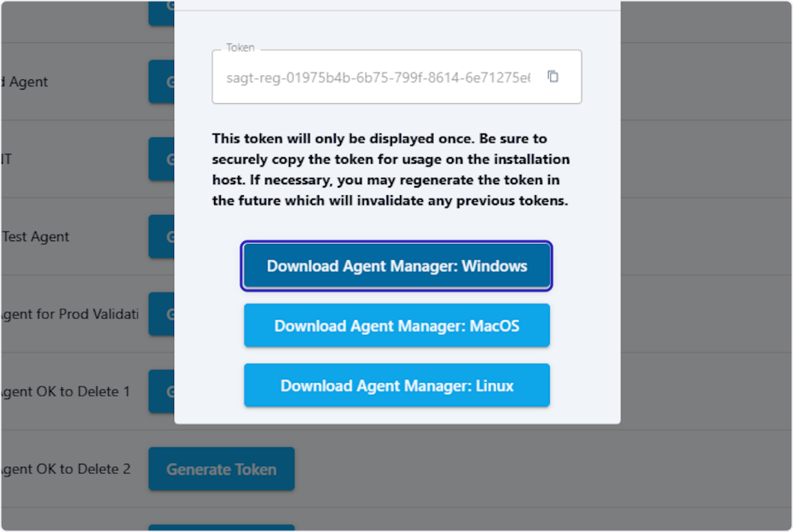Image resolution: width=793 pixels, height=532 pixels.
Task: Download Agent Manager for Windows
Action: (396, 266)
